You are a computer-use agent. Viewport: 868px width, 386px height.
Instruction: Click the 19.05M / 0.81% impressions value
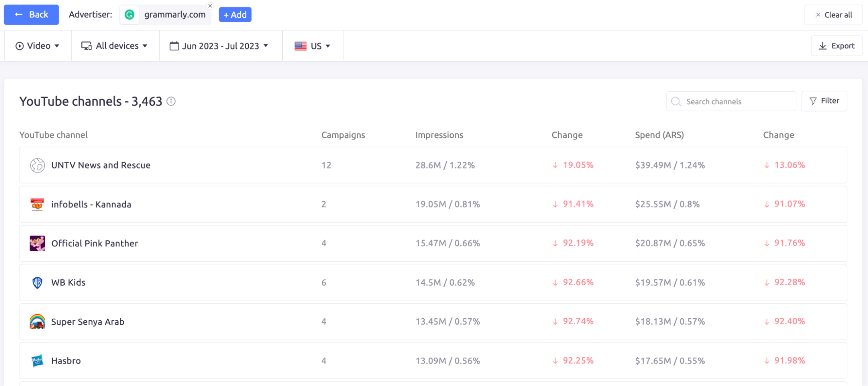pyautogui.click(x=448, y=204)
